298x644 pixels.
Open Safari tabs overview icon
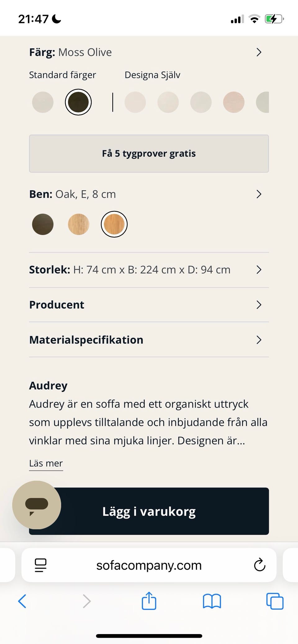pyautogui.click(x=275, y=601)
